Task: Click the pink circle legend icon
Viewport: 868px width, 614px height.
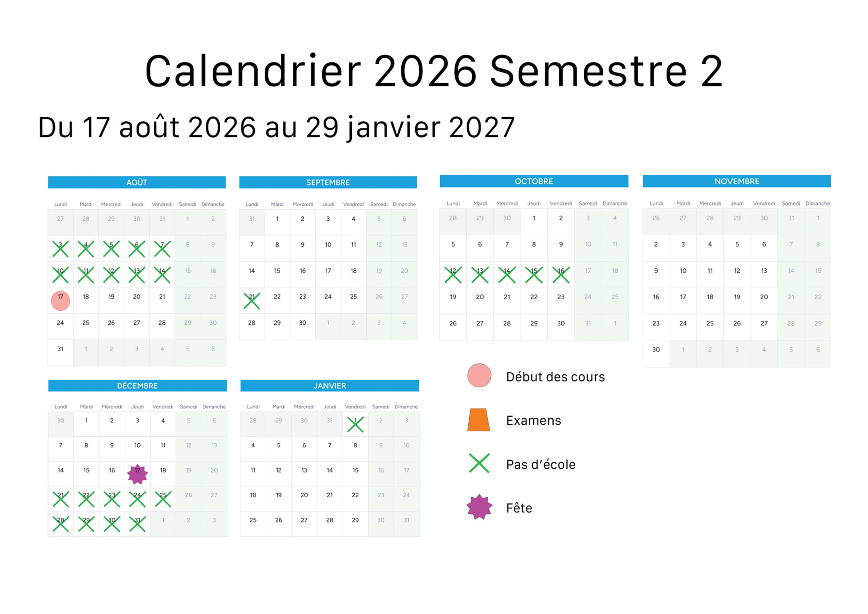Action: pos(479,376)
